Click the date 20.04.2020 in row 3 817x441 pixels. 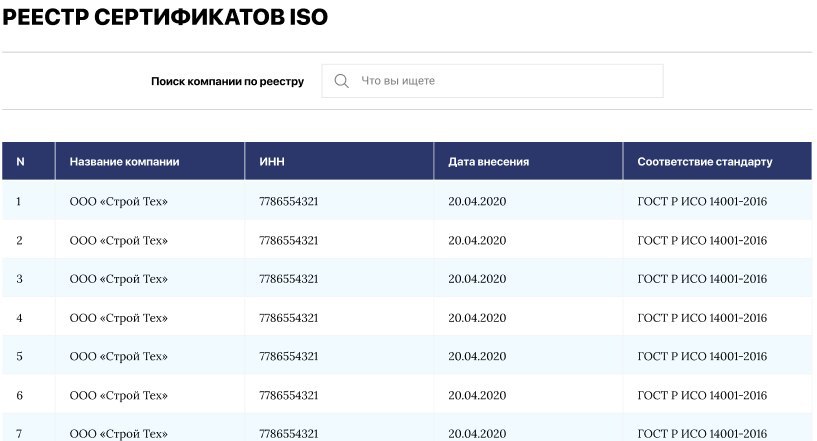[477, 279]
